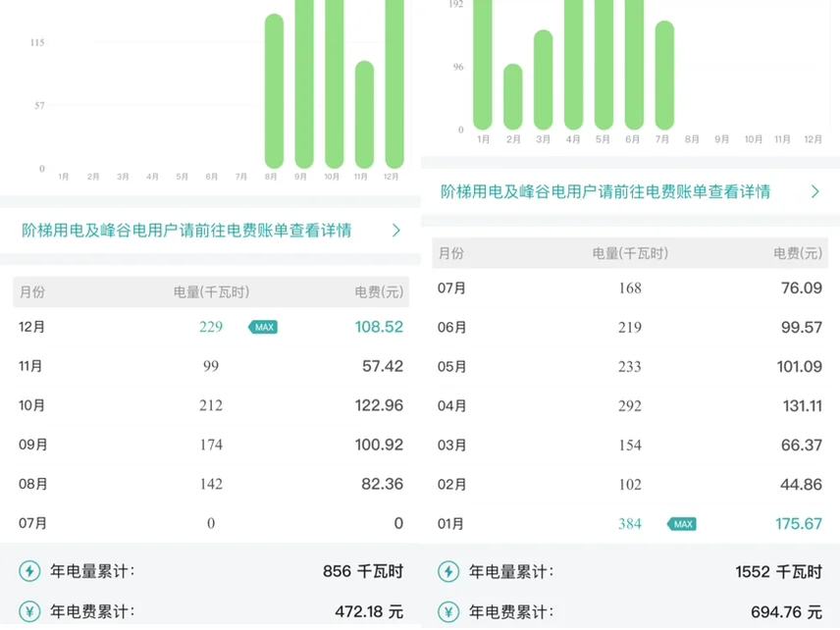Select the 3月 bar in right chart
Viewport: 840px width, 630px height.
(544, 79)
